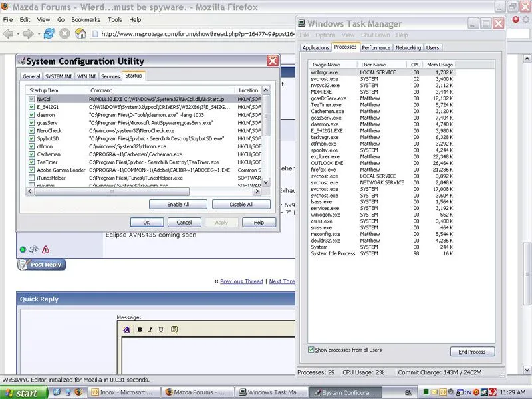The height and width of the screenshot is (399, 532).
Task: Click the first quick launch icon next to Start
Action: 57,392
